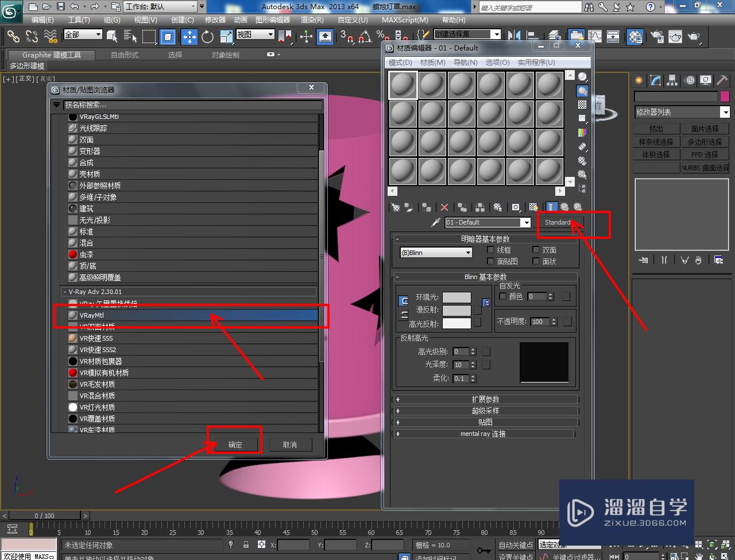Click Assign Material to Selection icon

coord(427,207)
